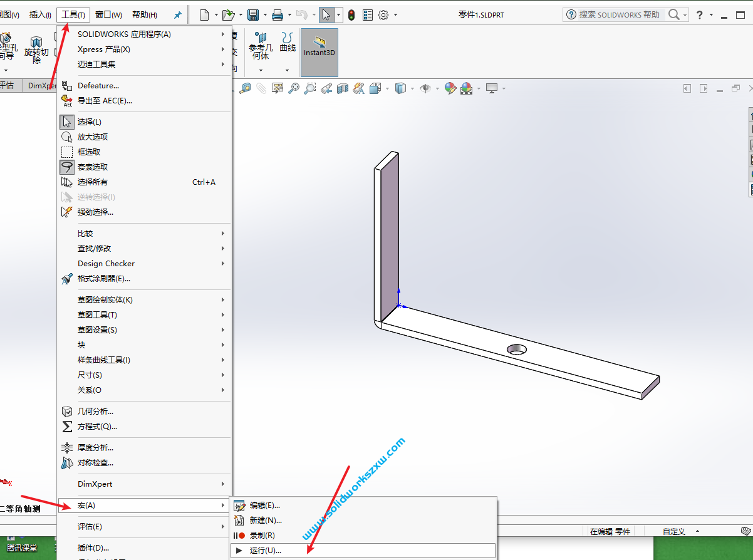This screenshot has width=753, height=560.
Task: Click the Save icon
Action: tap(252, 14)
